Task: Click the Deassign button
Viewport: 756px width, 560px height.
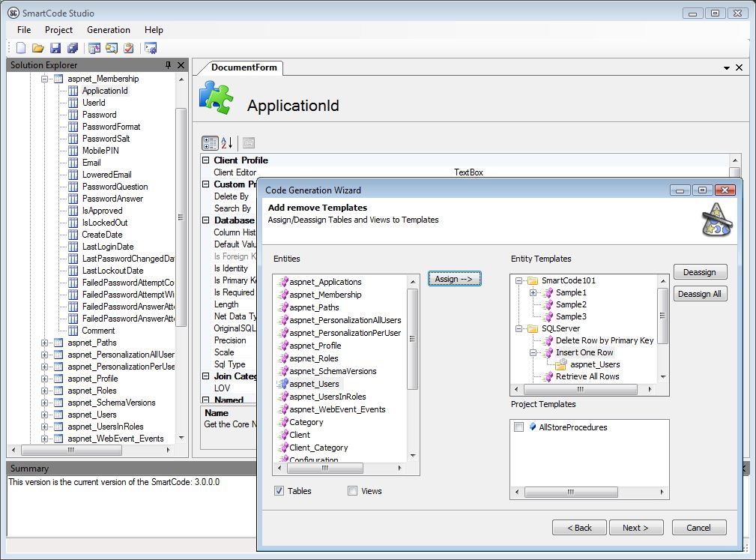Action: click(x=700, y=272)
